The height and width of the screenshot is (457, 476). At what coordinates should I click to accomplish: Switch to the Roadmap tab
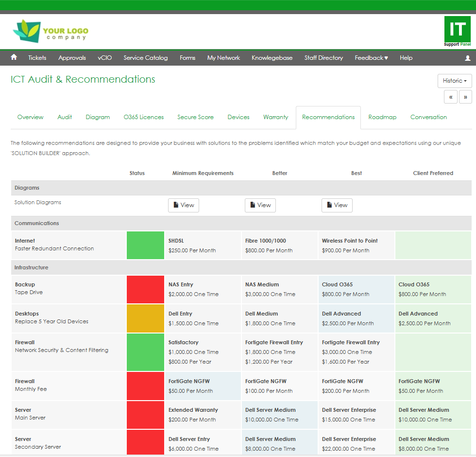click(x=382, y=117)
